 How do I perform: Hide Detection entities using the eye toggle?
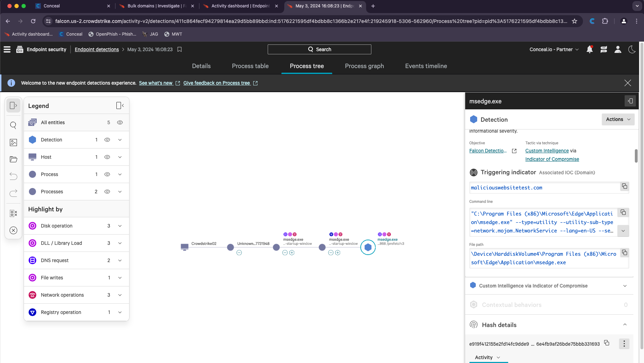click(x=107, y=140)
